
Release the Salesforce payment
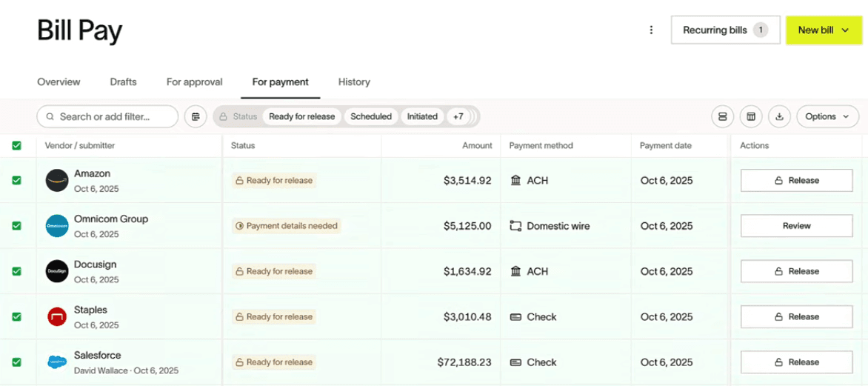797,362
